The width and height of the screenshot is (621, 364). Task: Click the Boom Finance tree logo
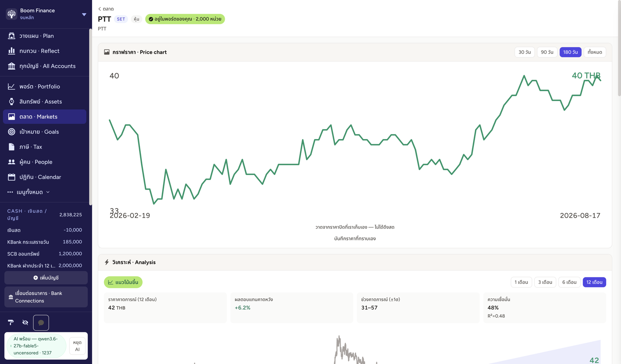point(11,14)
